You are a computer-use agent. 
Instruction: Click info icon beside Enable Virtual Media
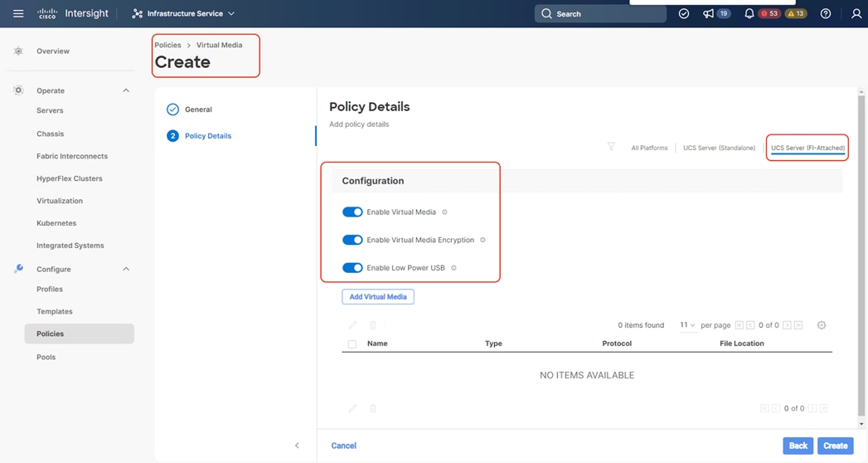coord(444,212)
